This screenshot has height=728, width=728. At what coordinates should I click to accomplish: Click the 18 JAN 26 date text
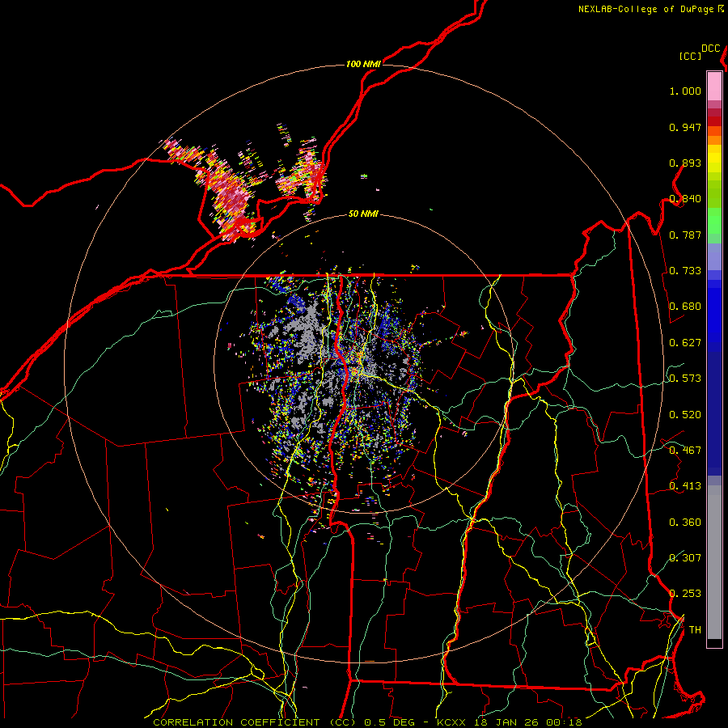point(506,722)
